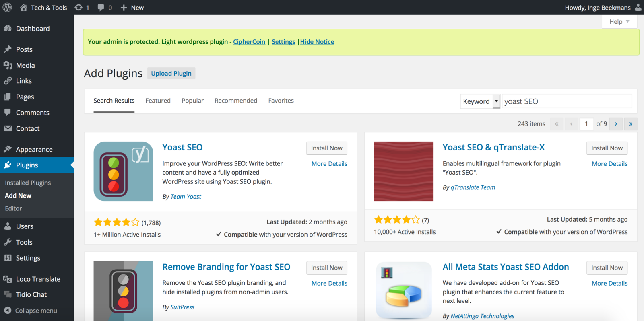Click the Posts pushpin icon

coord(8,49)
